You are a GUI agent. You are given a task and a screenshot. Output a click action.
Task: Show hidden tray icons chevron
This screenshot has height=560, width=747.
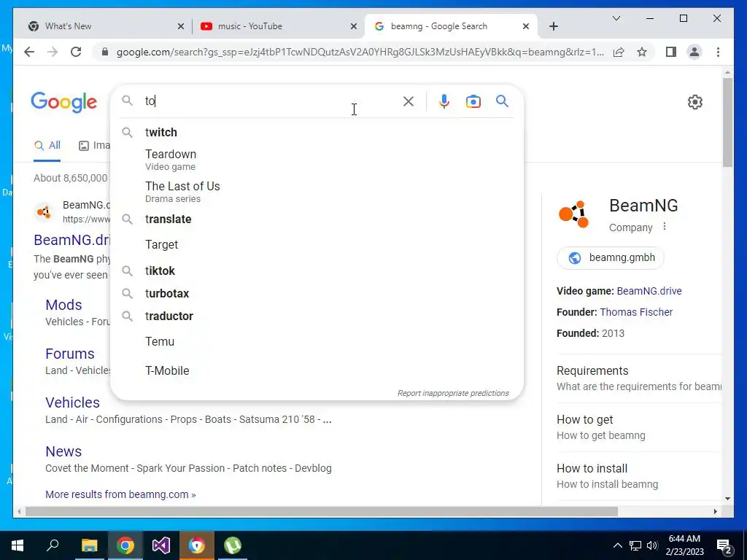(x=617, y=545)
